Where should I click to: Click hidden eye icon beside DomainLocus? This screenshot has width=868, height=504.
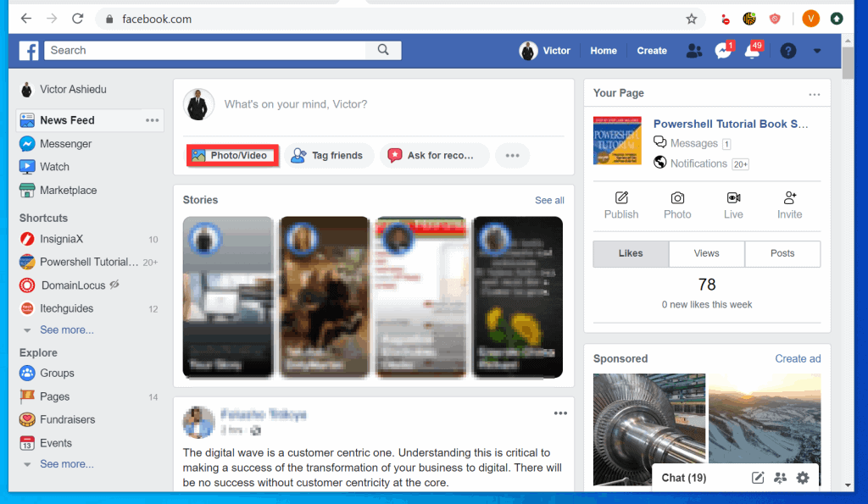(x=114, y=285)
